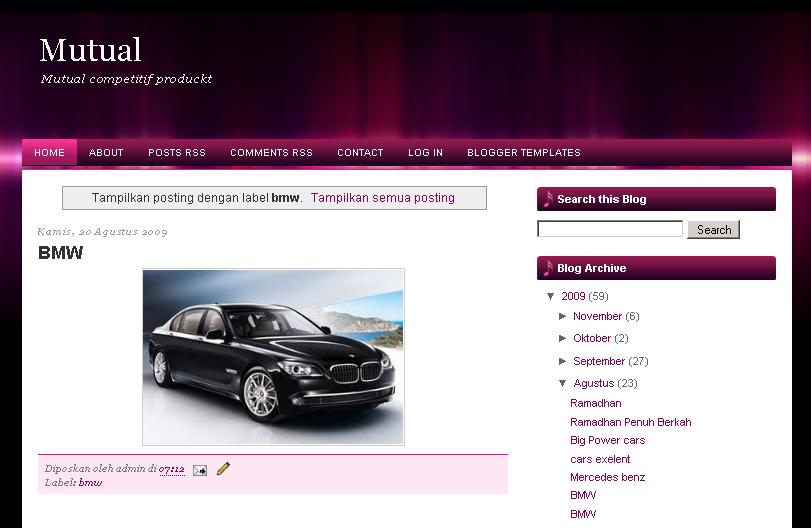Collapse the Agustus archive arrow
This screenshot has height=528, width=811.
pos(563,383)
